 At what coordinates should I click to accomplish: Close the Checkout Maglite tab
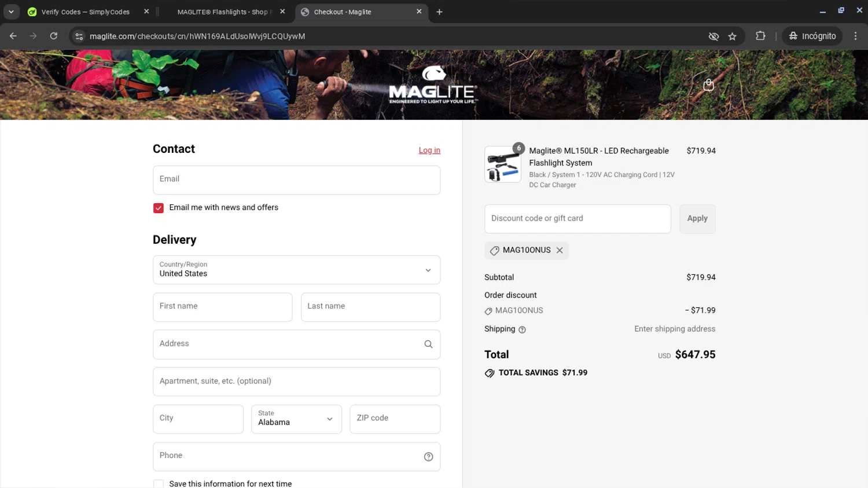click(x=419, y=12)
